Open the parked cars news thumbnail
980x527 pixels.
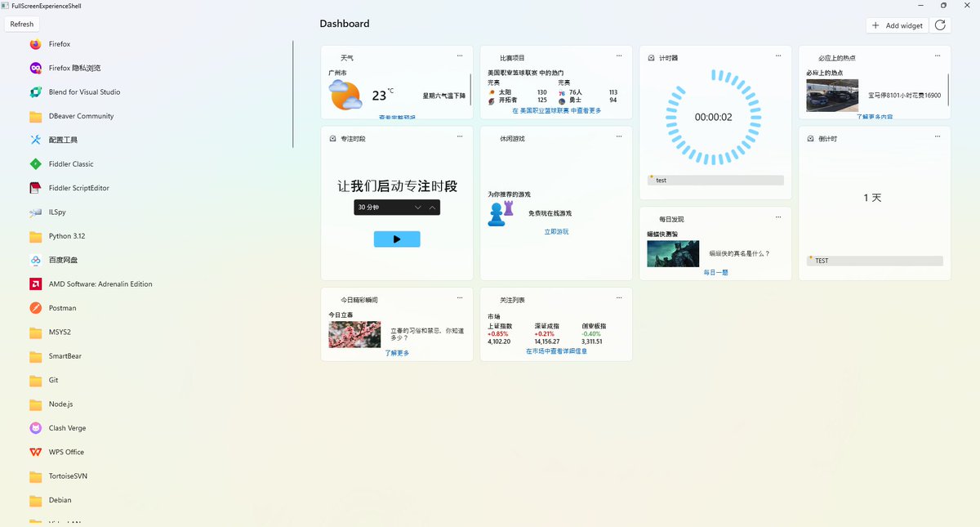(832, 96)
